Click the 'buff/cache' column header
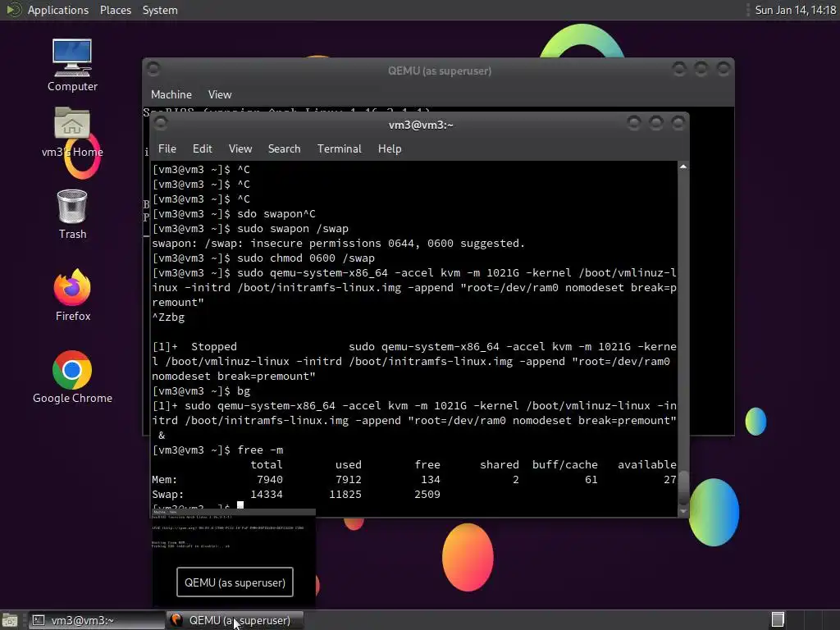Screen dimensions: 840x630 [564, 464]
